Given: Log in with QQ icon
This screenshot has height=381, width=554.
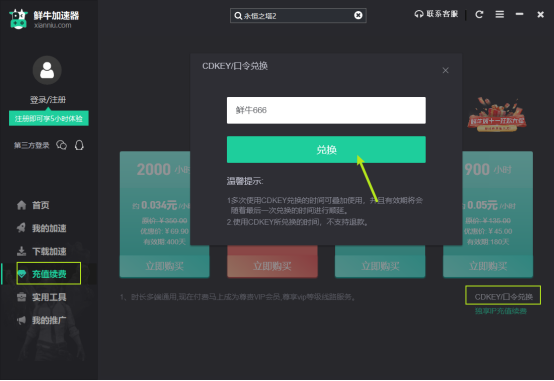Looking at the screenshot, I should 79,145.
